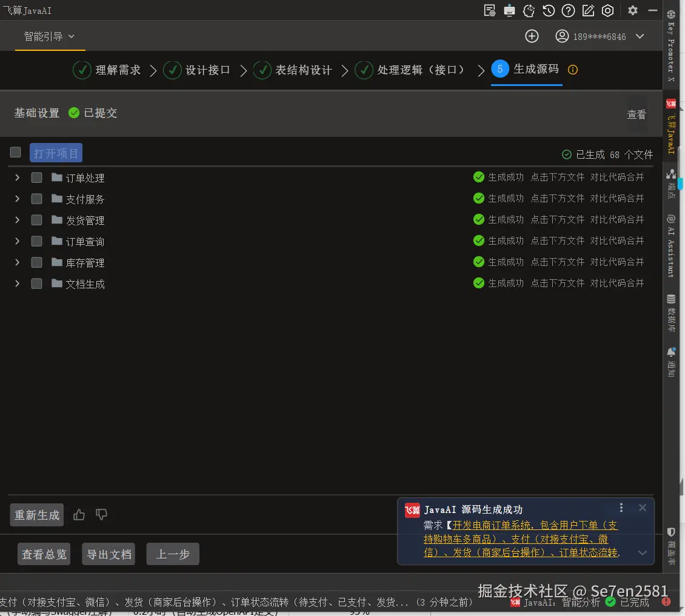Screen dimensions: 685x616
Task: Open 飞算JavaAI side panel tab
Action: click(671, 126)
